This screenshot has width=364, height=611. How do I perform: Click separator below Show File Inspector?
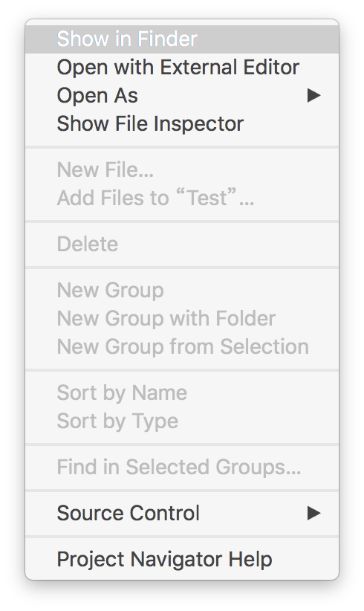click(x=182, y=147)
